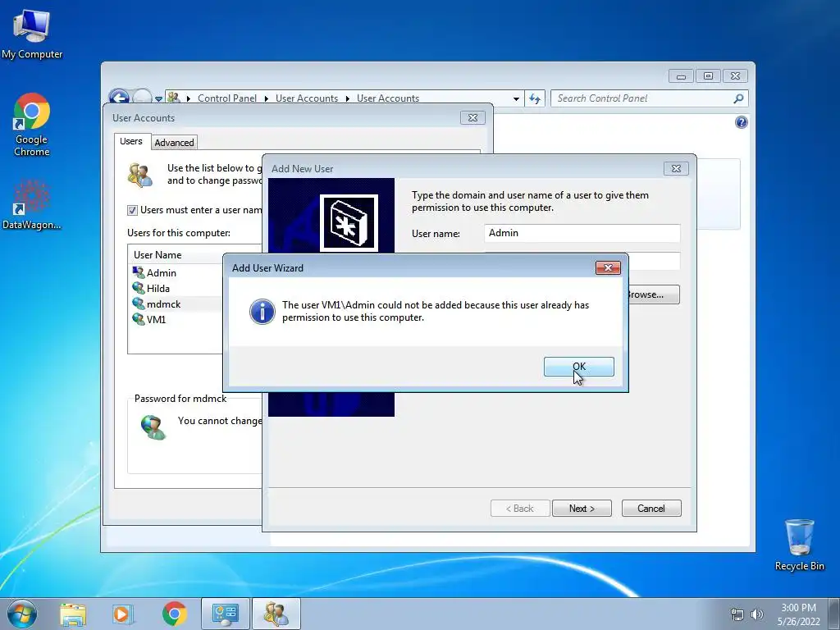The image size is (840, 630).
Task: Open the Windows Start menu
Action: [22, 614]
